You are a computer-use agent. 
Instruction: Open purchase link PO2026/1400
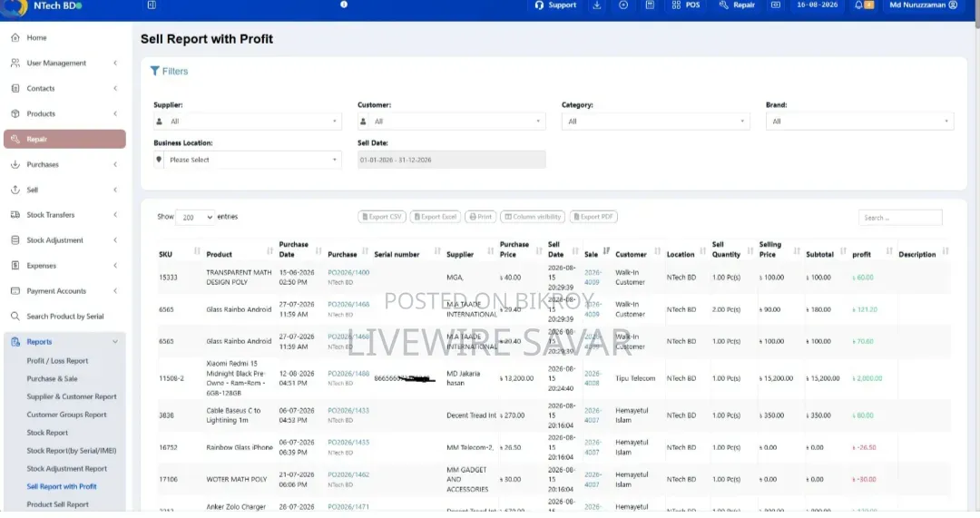click(348, 273)
